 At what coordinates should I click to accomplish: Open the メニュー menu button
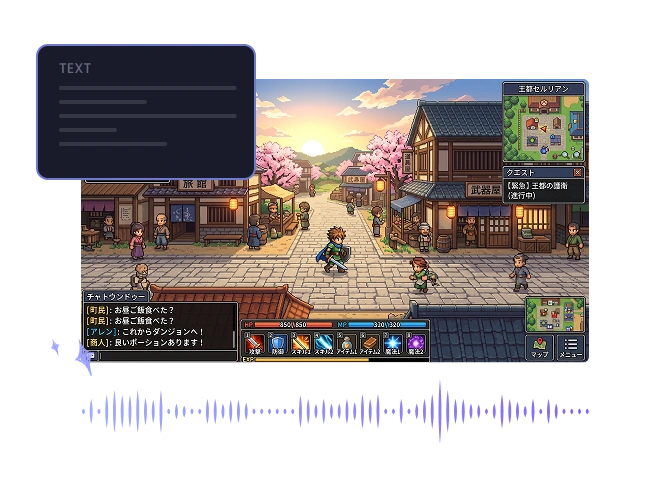click(x=571, y=347)
